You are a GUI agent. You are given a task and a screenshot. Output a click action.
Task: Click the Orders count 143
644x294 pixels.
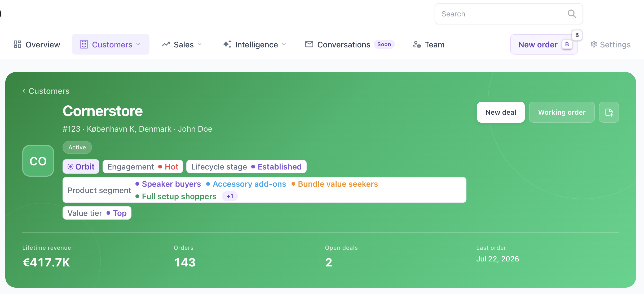pos(185,262)
